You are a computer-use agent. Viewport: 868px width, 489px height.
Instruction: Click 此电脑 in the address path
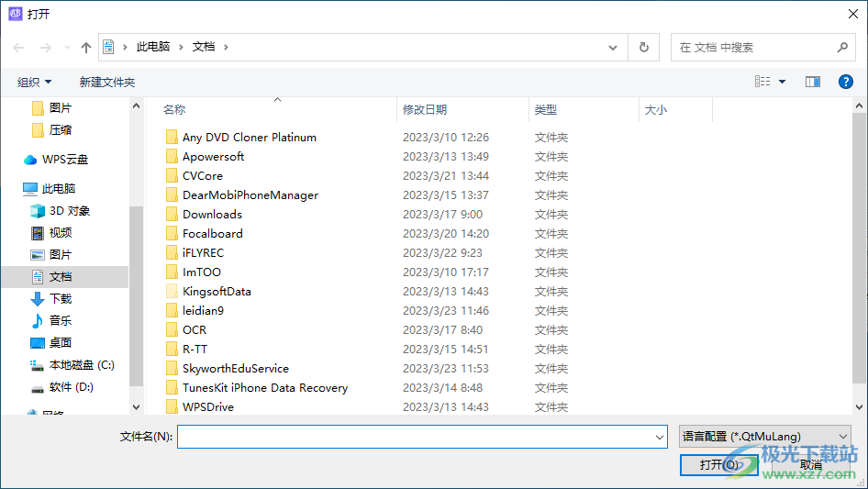[153, 47]
